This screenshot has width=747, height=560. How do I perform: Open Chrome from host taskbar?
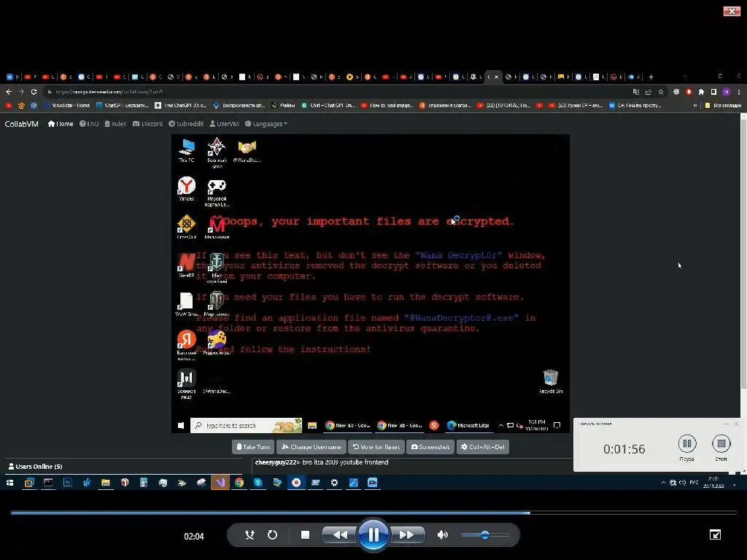239,483
